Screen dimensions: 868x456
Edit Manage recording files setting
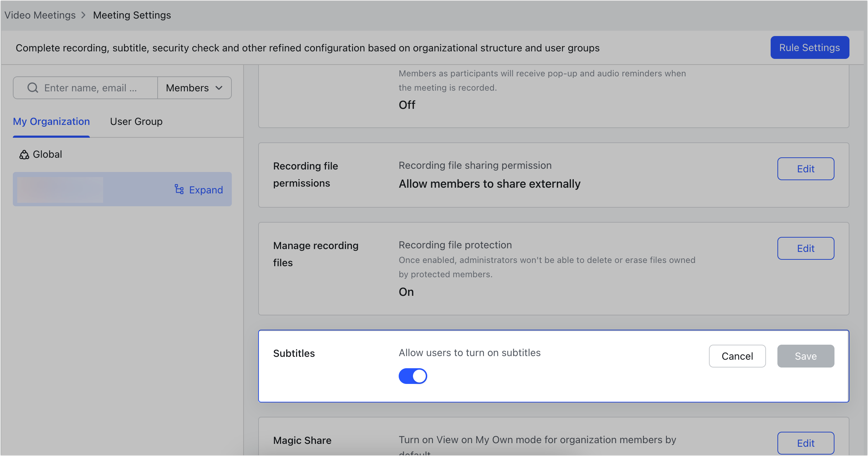pyautogui.click(x=806, y=248)
